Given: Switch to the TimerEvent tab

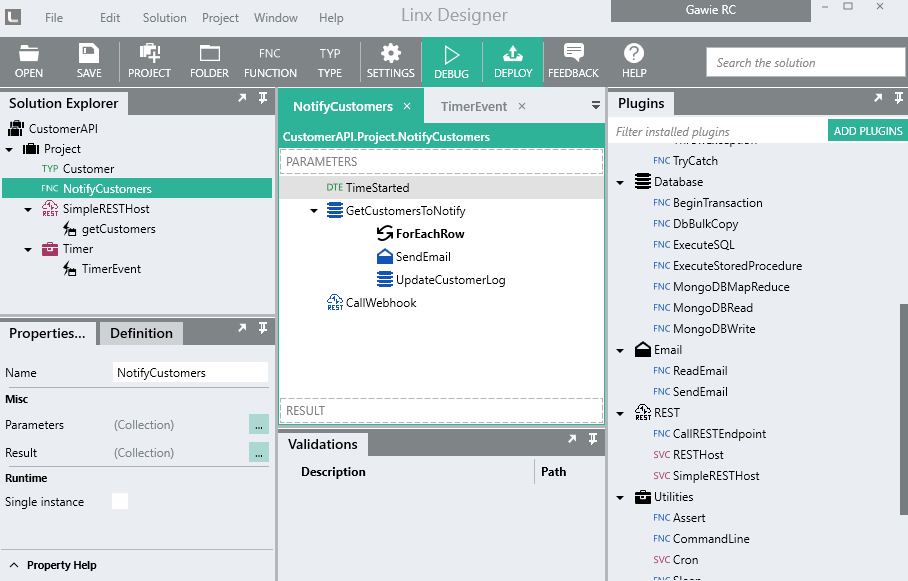Looking at the screenshot, I should tap(474, 107).
